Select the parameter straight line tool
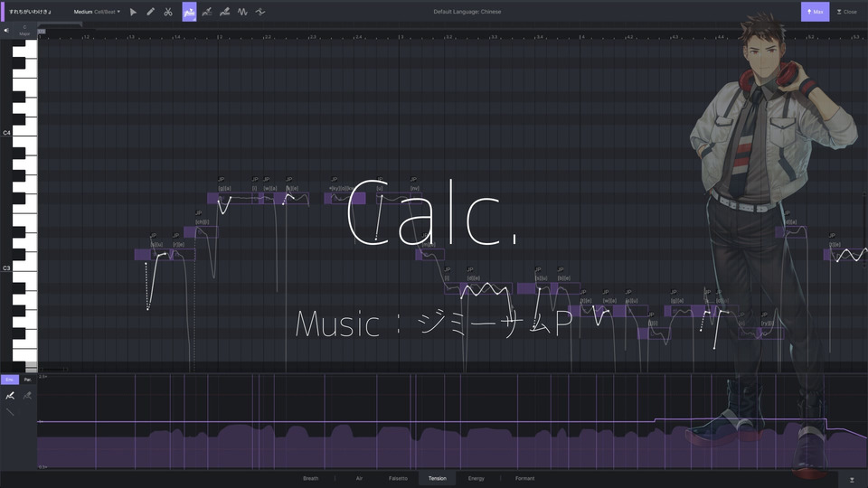Image resolution: width=868 pixels, height=488 pixels. click(x=10, y=412)
